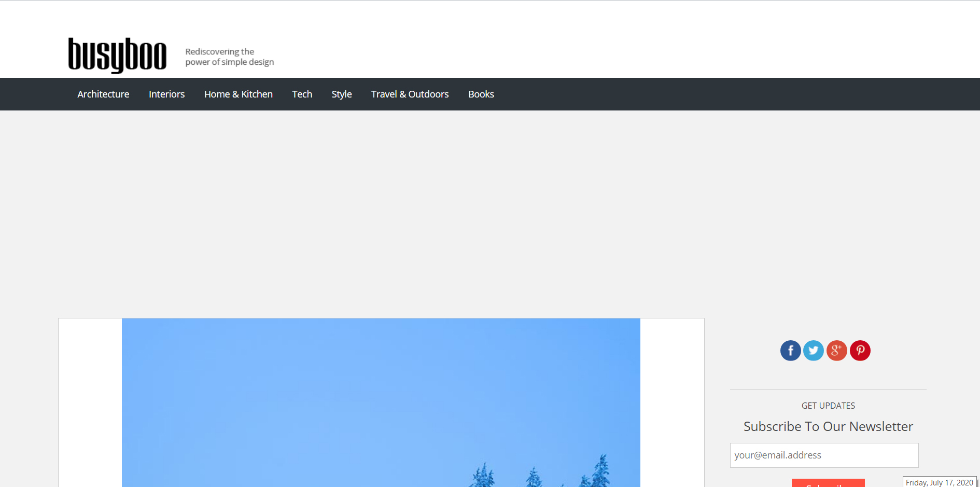Click the Subscribe To Our Newsletter heading
Image resolution: width=980 pixels, height=487 pixels.
(828, 426)
